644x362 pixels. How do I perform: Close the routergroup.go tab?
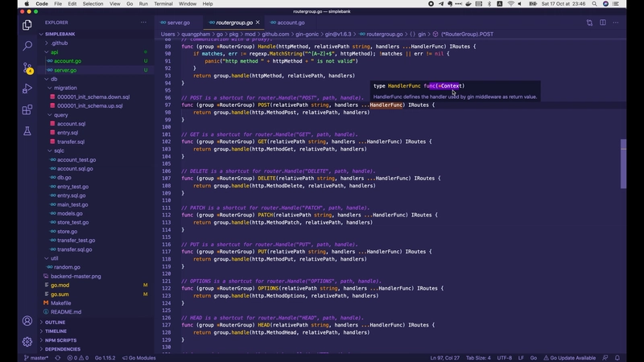click(258, 23)
